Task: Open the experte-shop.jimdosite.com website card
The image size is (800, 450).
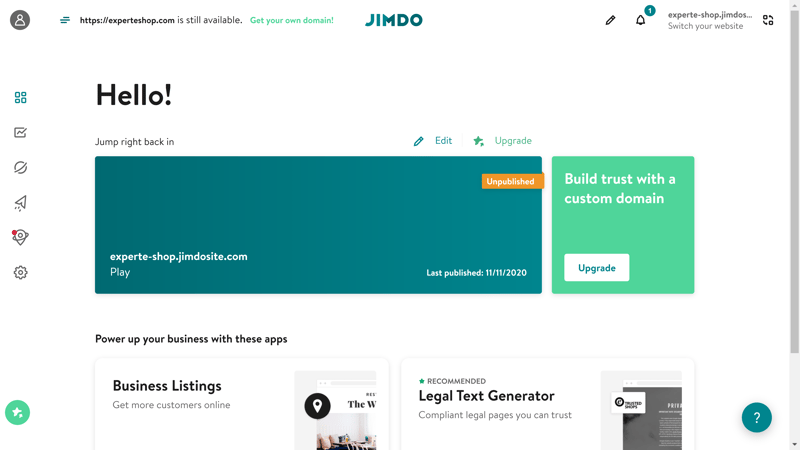Action: [x=318, y=225]
